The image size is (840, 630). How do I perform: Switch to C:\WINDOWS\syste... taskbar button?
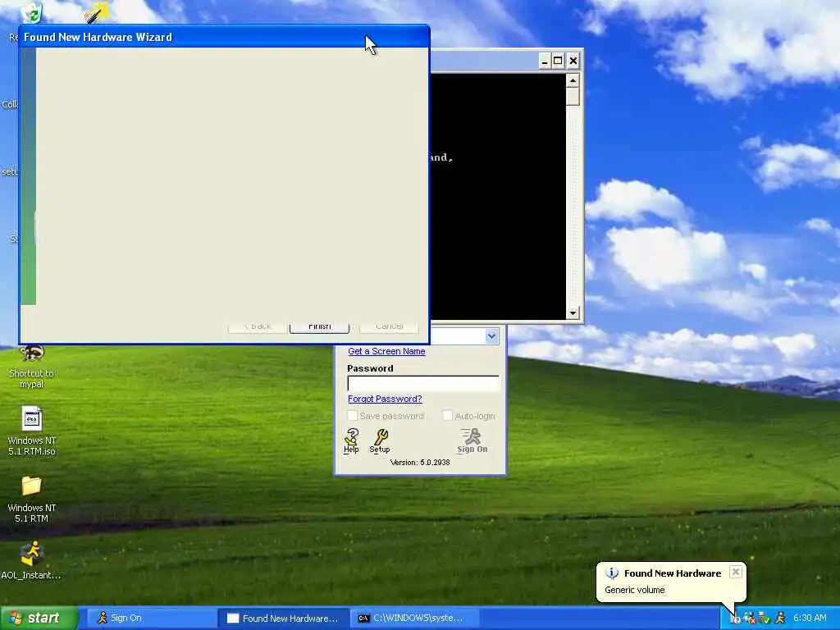414,619
